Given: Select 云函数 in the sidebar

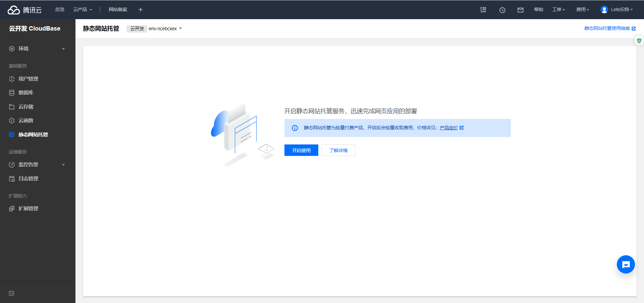Looking at the screenshot, I should pos(26,121).
